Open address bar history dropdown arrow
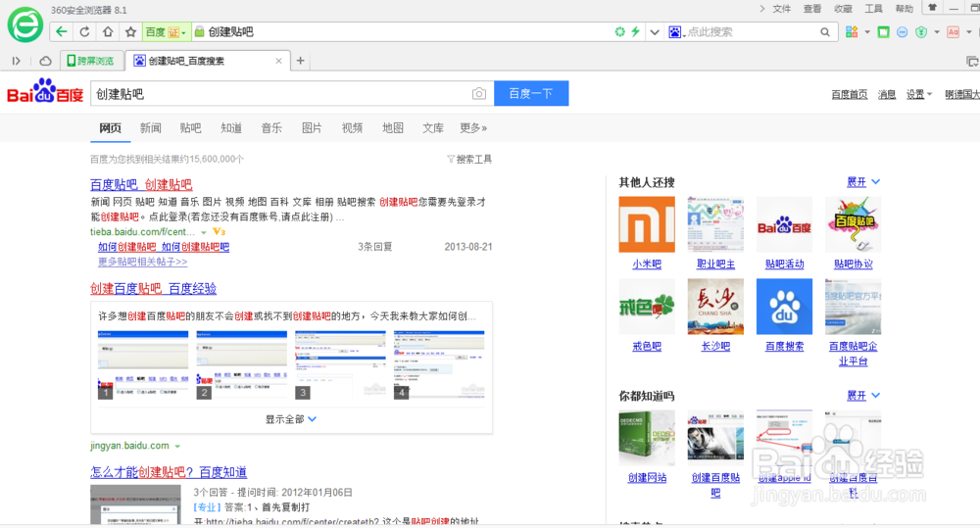Screen dimensions: 980x528 click(655, 32)
